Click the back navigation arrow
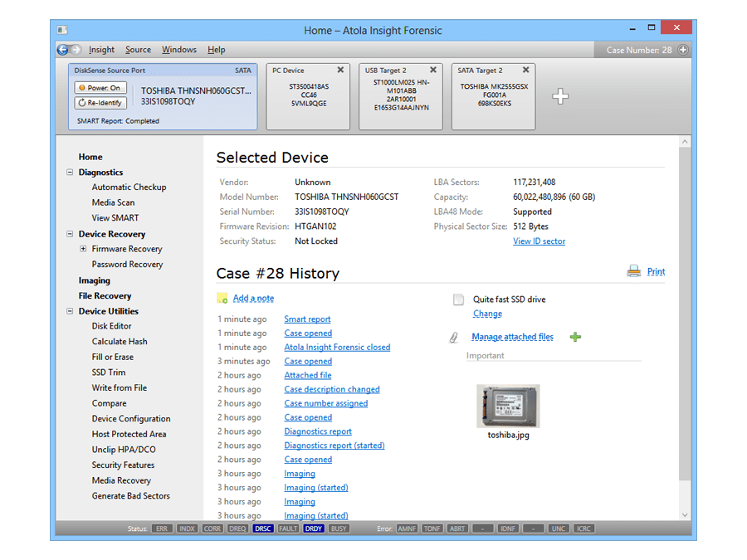The image size is (747, 560). [62, 50]
